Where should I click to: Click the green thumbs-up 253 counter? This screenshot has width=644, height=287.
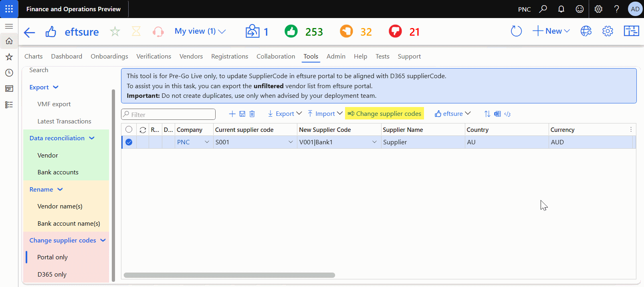point(303,31)
